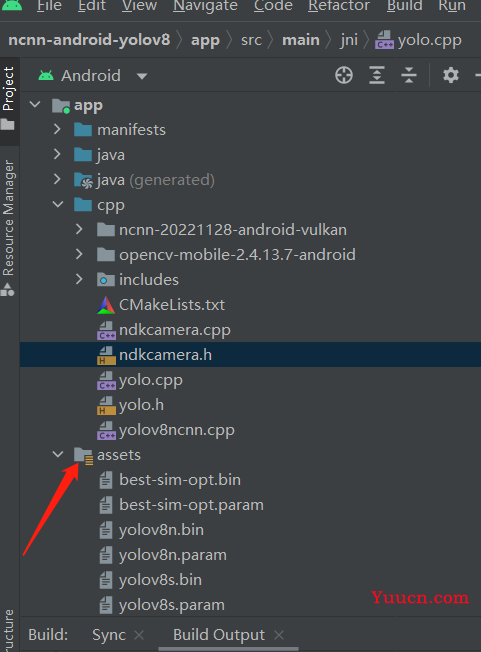Screen dimensions: 481x652
Task: Click the Expand All icon
Action: point(377,75)
